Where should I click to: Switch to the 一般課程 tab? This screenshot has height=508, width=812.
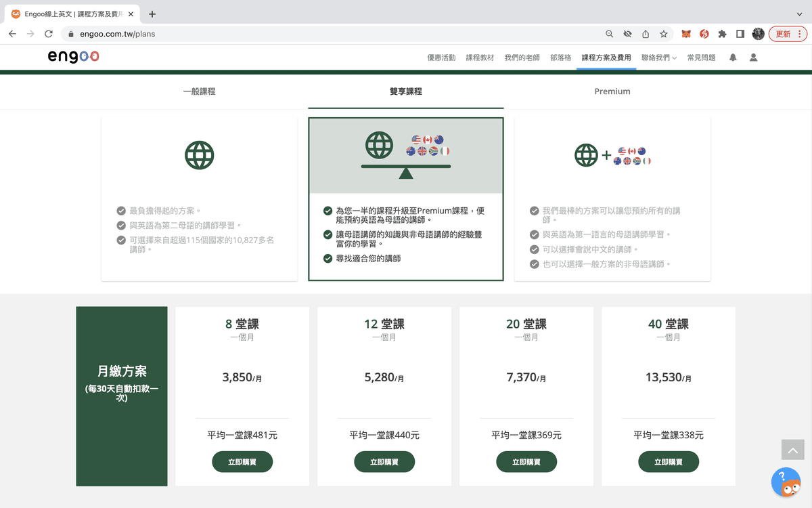tap(199, 91)
